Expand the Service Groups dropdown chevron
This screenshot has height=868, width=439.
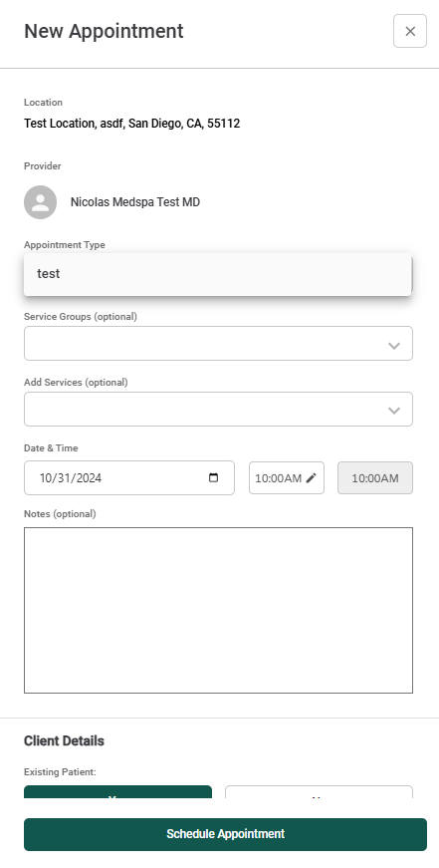[393, 346]
